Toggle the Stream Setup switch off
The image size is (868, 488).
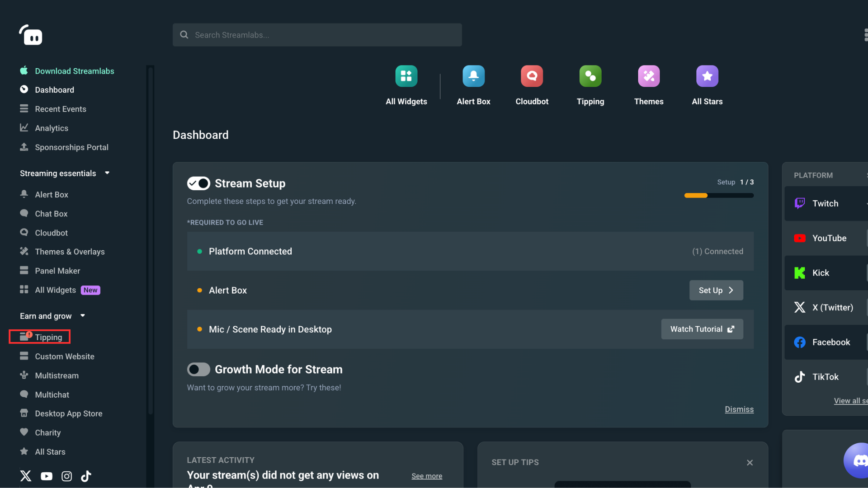198,183
